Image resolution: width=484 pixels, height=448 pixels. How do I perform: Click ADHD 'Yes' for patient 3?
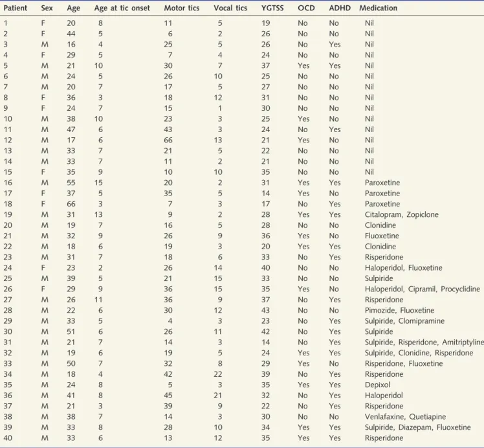[x=335, y=45]
